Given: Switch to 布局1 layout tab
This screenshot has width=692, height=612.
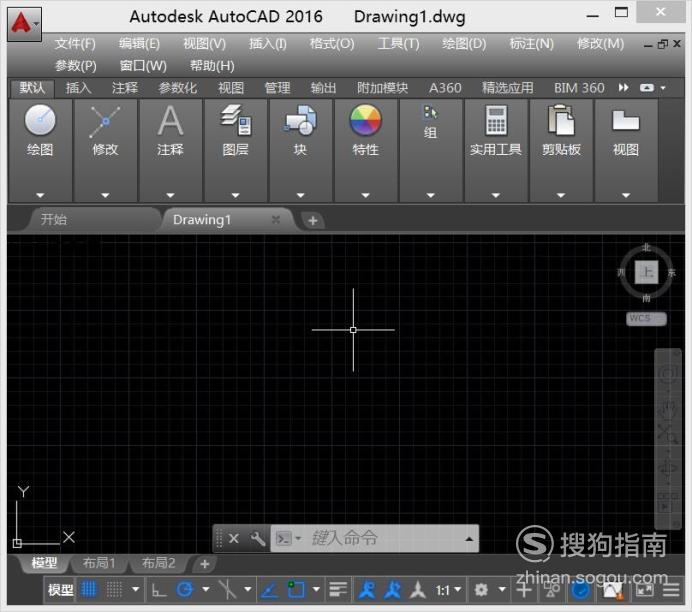Looking at the screenshot, I should pos(99,563).
